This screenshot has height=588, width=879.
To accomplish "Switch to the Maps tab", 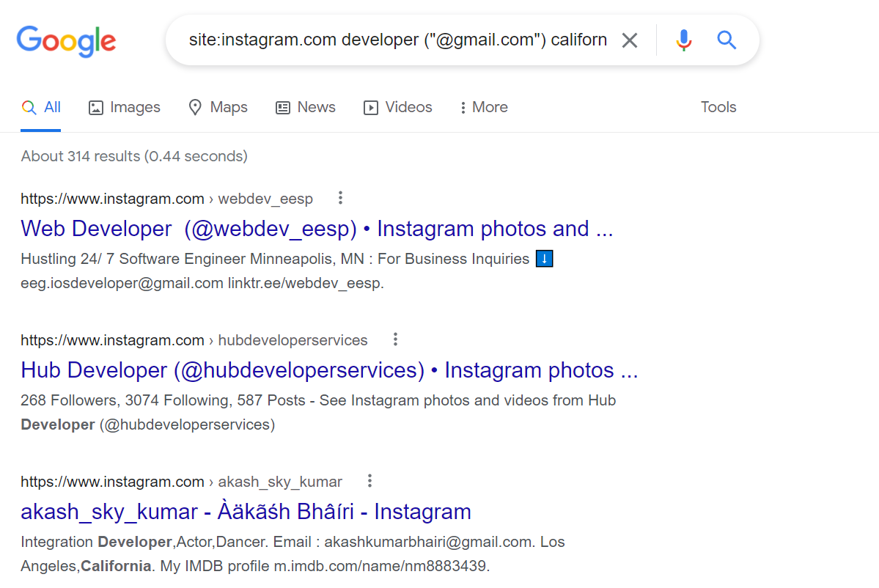I will (x=218, y=107).
